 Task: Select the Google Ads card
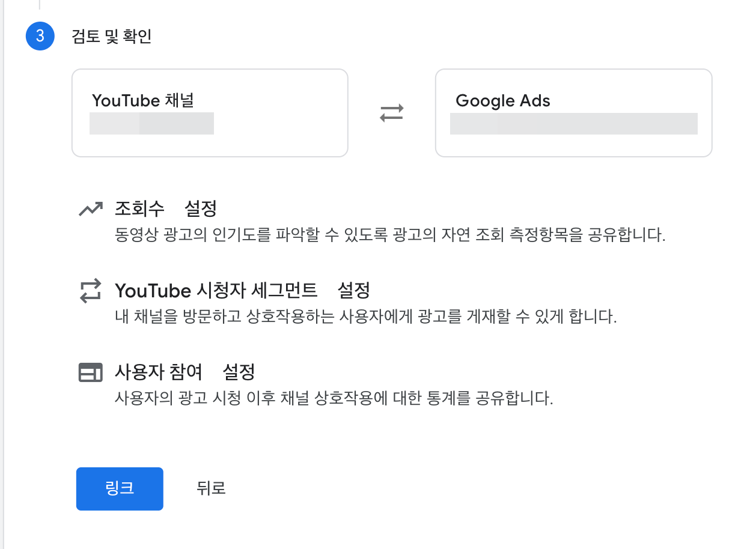click(573, 113)
